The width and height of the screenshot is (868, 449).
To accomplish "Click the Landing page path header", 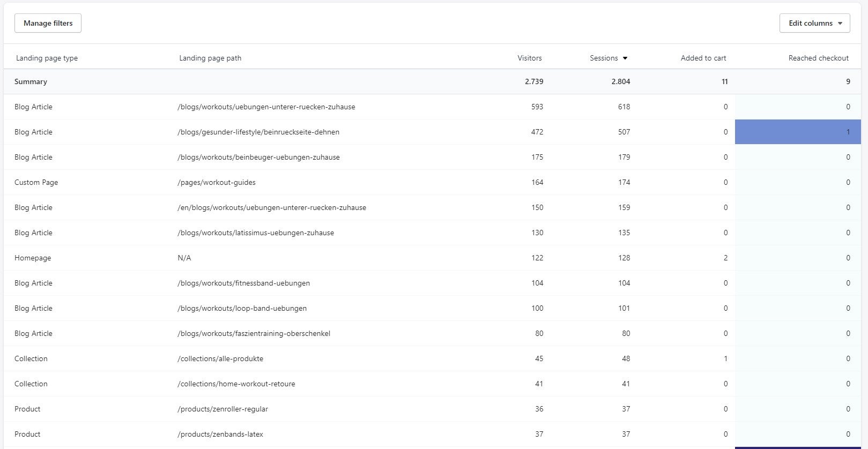I will 210,58.
